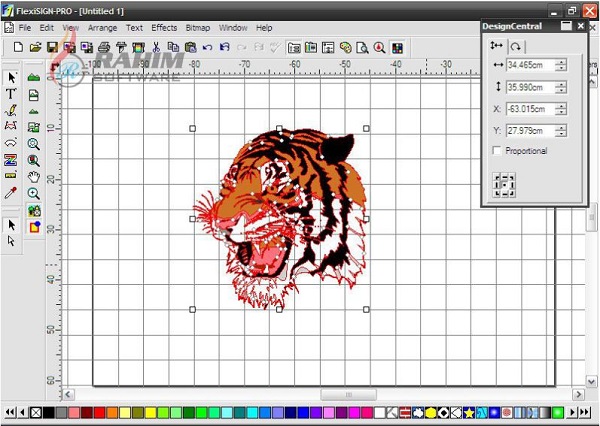Pick the no-fill crossed swatch
The height and width of the screenshot is (426, 600).
[x=36, y=413]
